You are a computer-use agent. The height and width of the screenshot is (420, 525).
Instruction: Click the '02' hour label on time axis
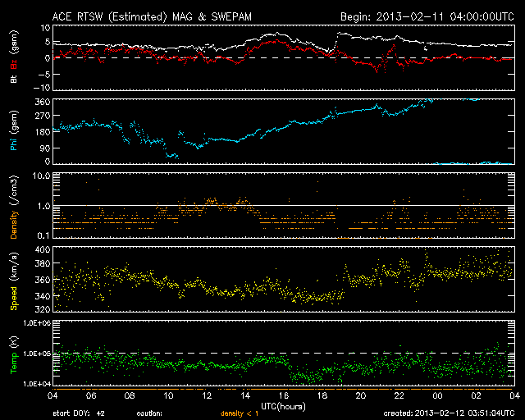[476, 396]
